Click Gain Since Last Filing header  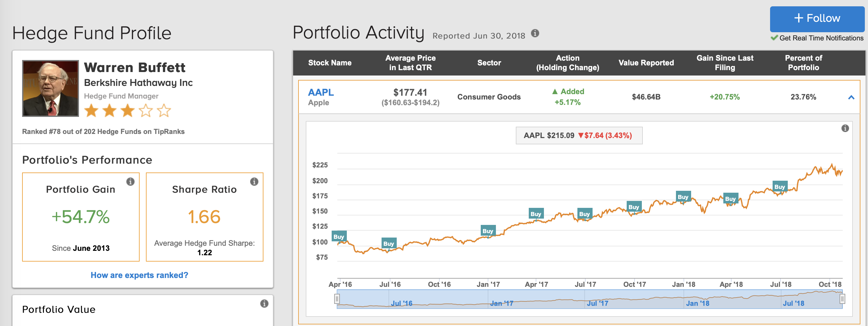click(x=725, y=63)
